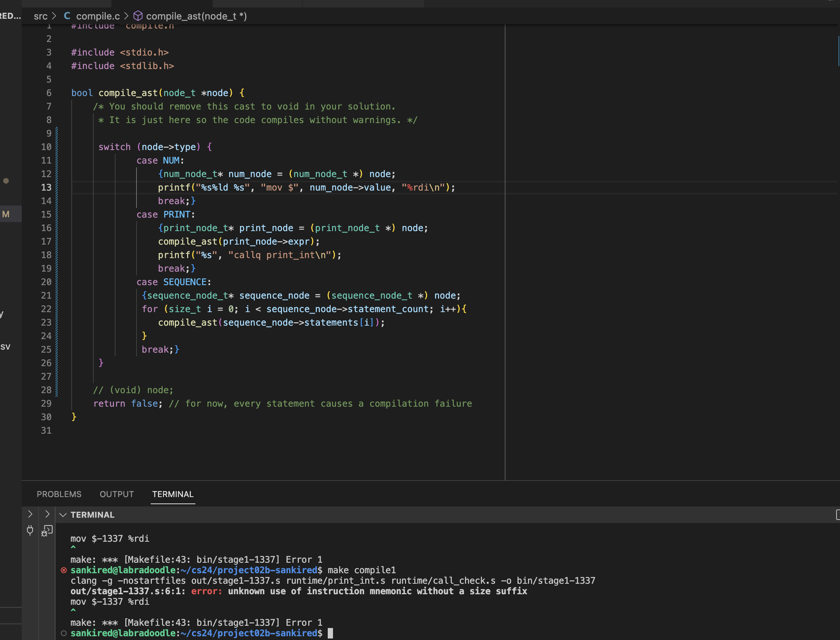
Task: Click the cube symbol icon in breadcrumb
Action: pos(138,16)
